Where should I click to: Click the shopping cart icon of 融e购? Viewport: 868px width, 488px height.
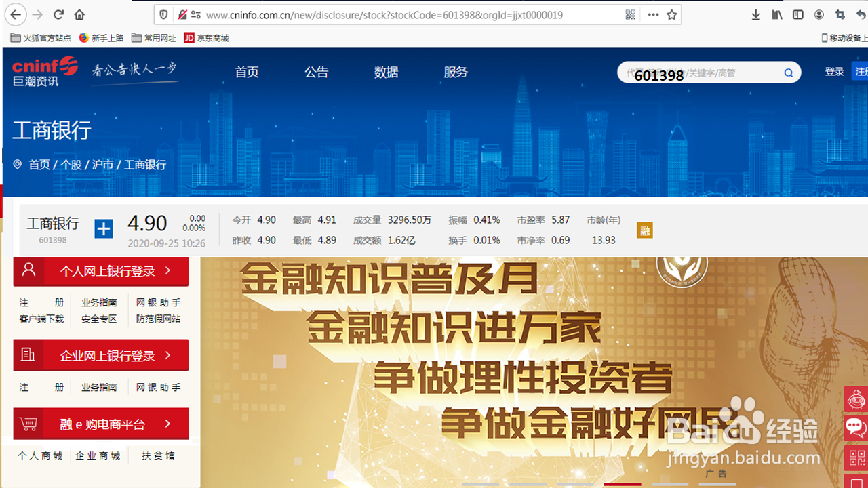28,424
